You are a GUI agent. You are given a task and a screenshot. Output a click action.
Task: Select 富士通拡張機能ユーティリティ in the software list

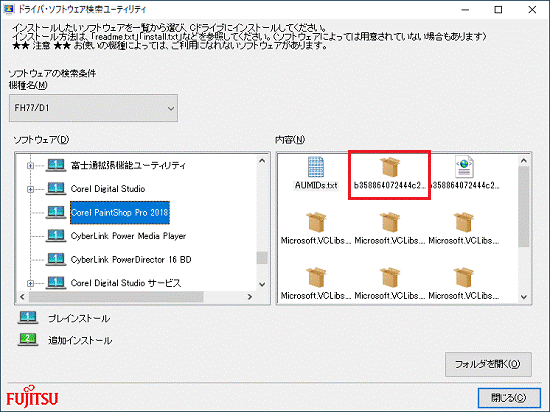[128, 165]
